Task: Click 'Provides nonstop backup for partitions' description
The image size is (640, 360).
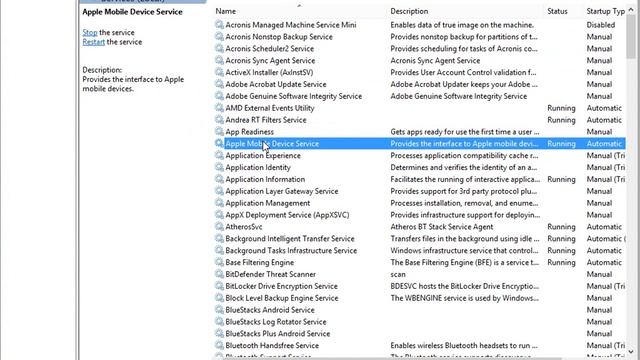Action: (x=464, y=37)
